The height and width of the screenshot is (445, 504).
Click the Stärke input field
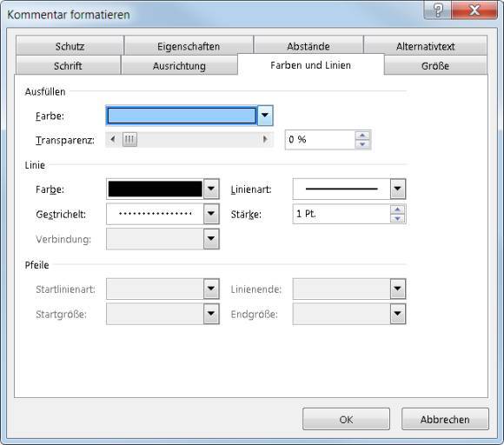click(x=342, y=214)
